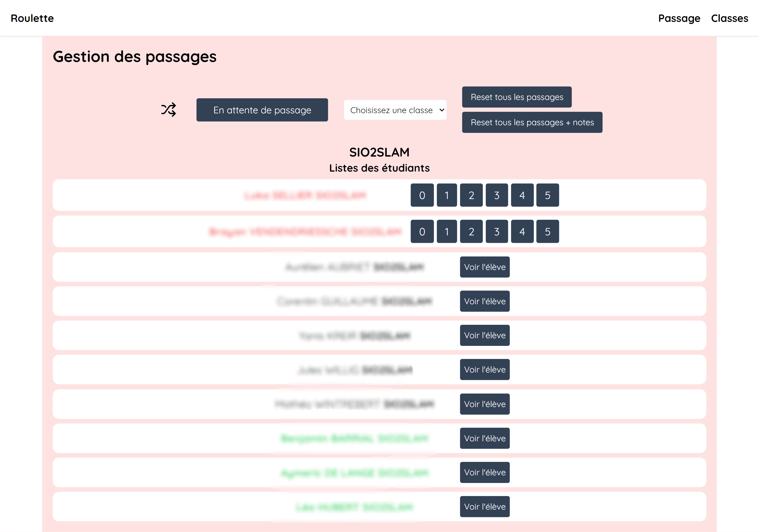Give grade 4 to the second student
Screen dimensions: 759x532
point(522,232)
